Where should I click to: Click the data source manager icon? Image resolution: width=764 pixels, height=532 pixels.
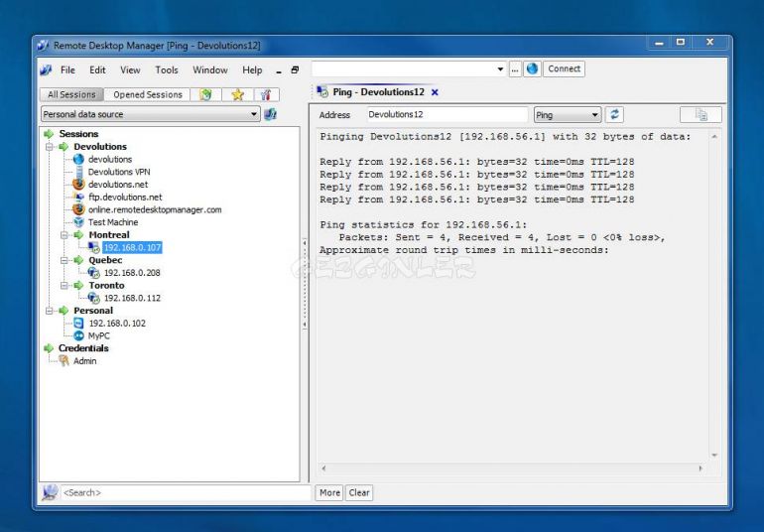[270, 114]
